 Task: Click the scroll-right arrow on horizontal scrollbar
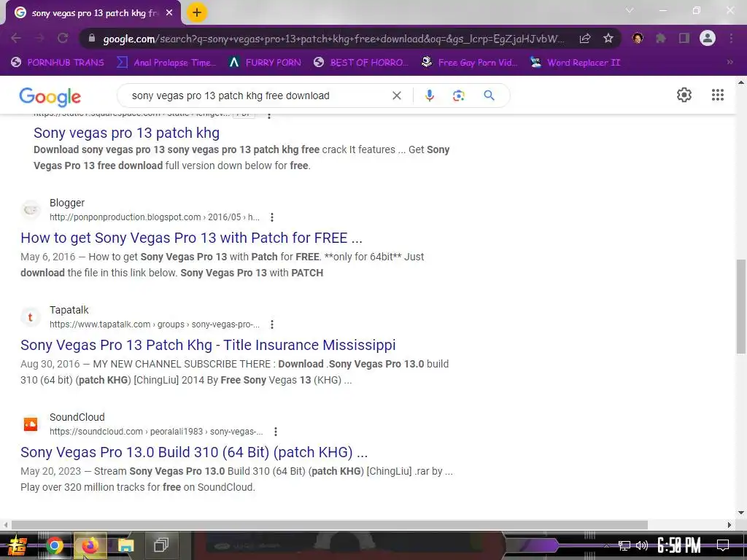(x=729, y=525)
